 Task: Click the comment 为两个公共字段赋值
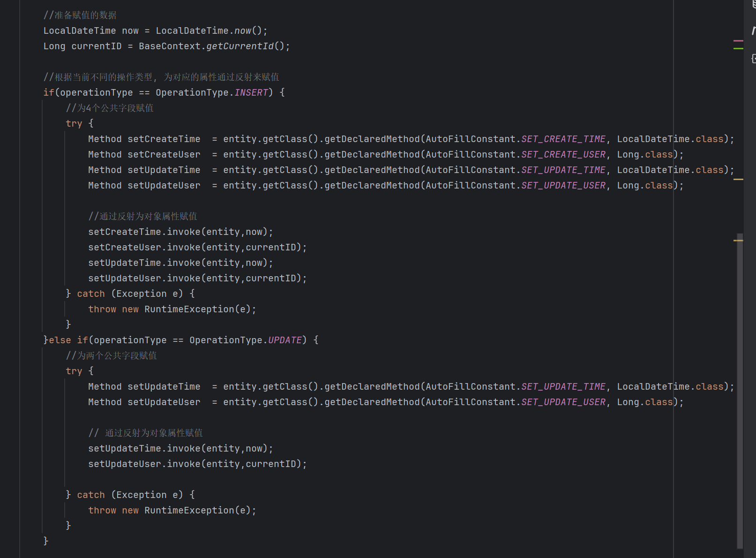[x=112, y=355]
